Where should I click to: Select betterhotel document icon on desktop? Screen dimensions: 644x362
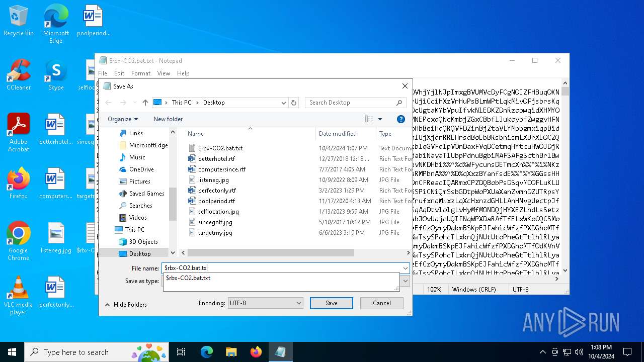pyautogui.click(x=56, y=129)
